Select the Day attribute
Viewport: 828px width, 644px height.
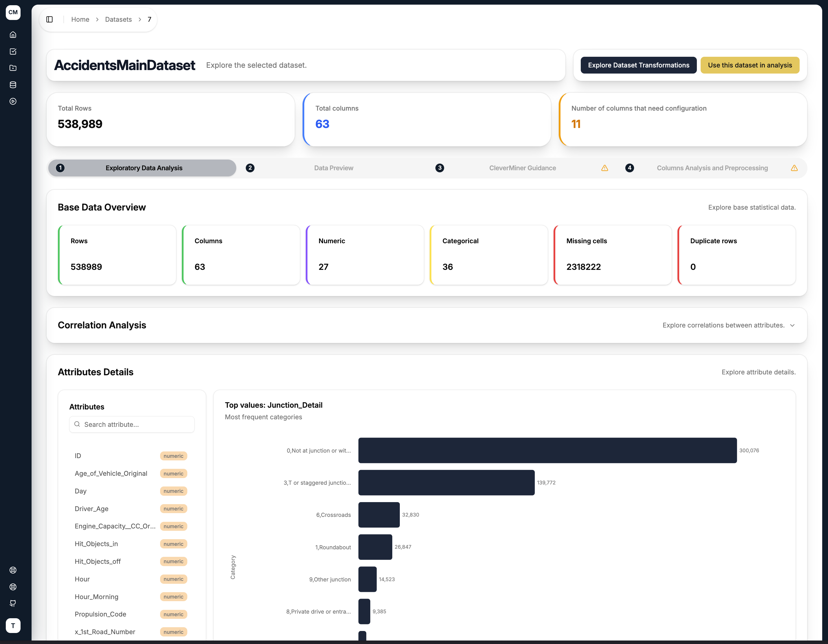(131, 491)
